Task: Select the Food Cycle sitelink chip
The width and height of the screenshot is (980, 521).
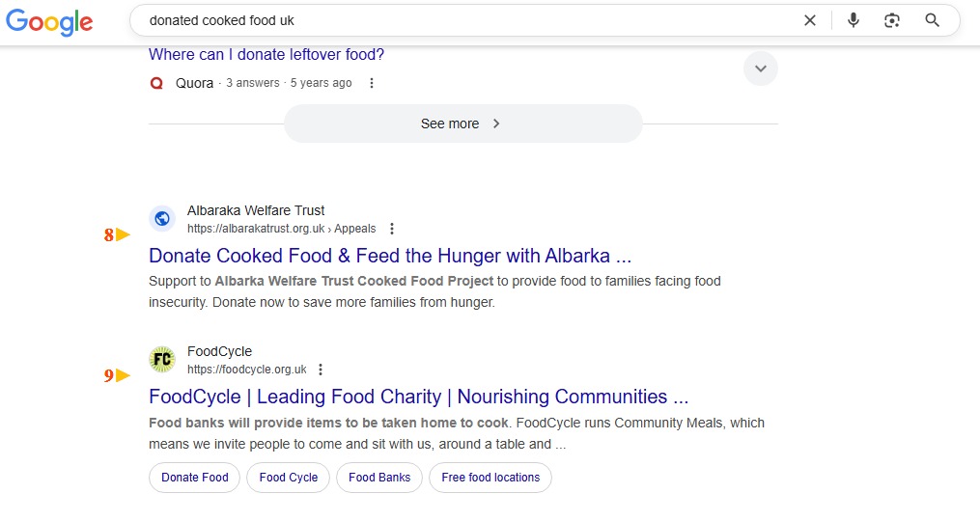Action: pos(288,478)
